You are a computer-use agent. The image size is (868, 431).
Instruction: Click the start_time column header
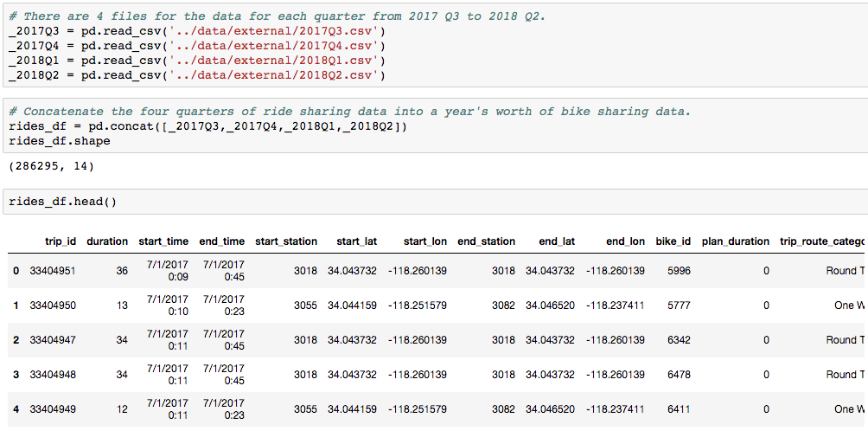[x=163, y=241]
